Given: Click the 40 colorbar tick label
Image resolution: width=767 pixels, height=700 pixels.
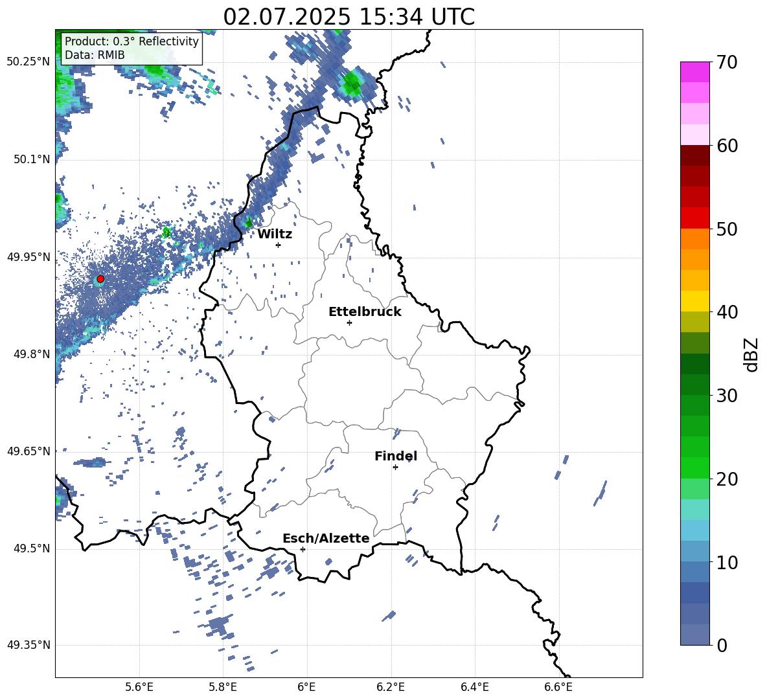Looking at the screenshot, I should click(727, 312).
